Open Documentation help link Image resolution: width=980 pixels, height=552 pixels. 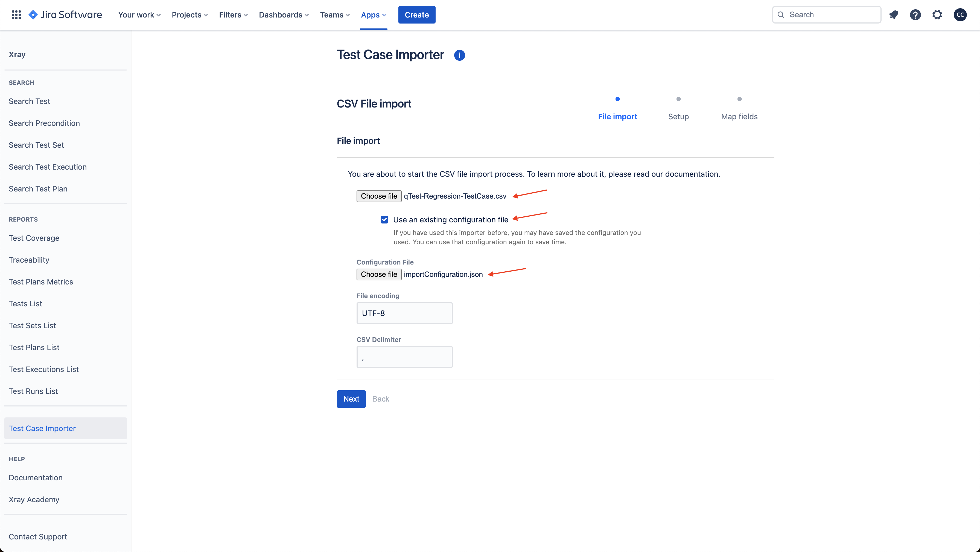(35, 478)
